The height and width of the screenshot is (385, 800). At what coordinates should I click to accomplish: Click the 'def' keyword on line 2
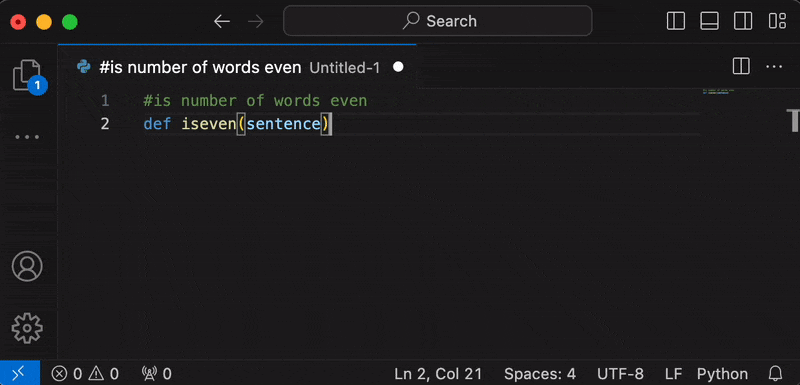(157, 124)
